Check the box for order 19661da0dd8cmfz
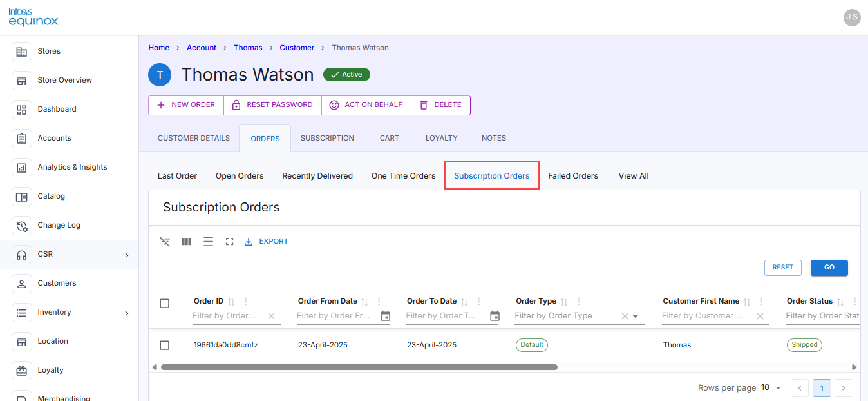The width and height of the screenshot is (868, 401). point(164,346)
